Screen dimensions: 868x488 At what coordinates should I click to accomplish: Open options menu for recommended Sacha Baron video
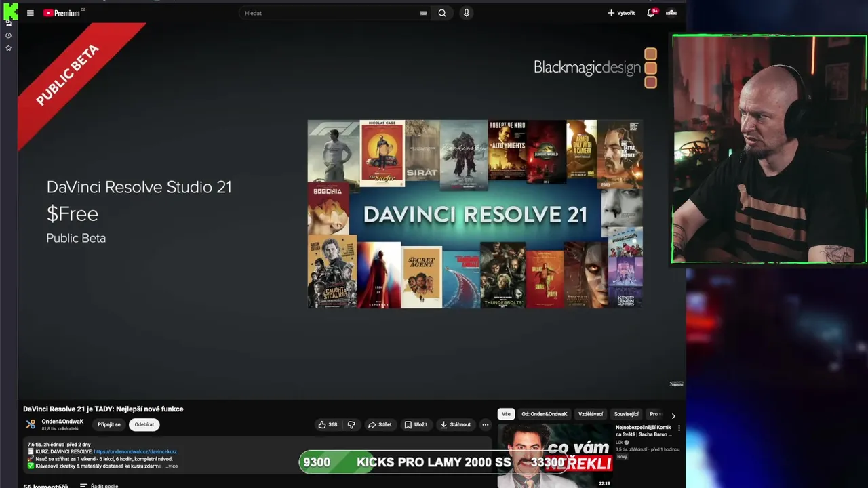tap(679, 428)
